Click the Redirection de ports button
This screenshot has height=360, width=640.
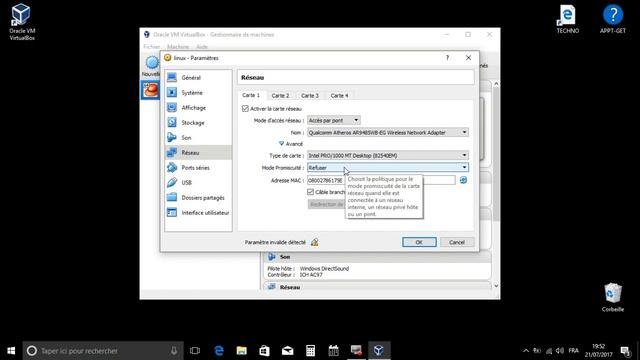tap(327, 204)
